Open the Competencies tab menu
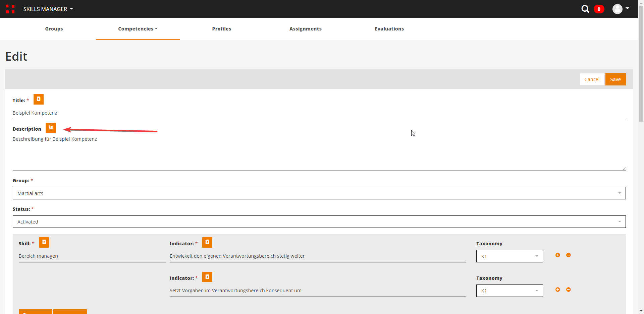This screenshot has width=644, height=314. [138, 29]
